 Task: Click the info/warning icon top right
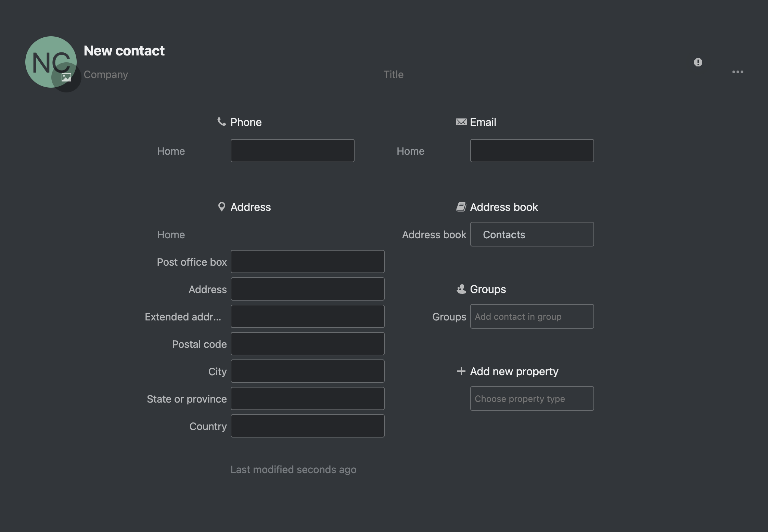[698, 63]
